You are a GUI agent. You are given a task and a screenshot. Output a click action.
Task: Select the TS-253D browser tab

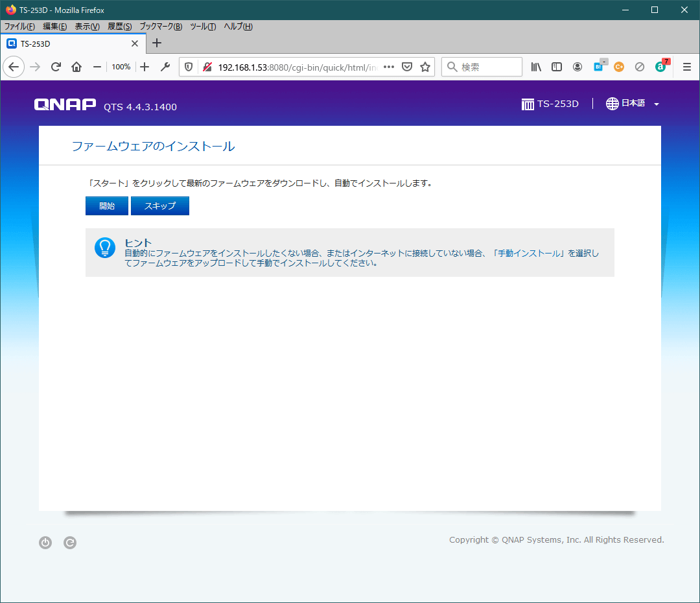tap(73, 44)
